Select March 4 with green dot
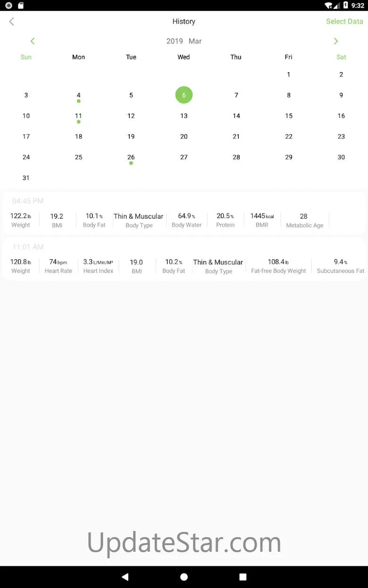This screenshot has width=368, height=588. pyautogui.click(x=79, y=95)
